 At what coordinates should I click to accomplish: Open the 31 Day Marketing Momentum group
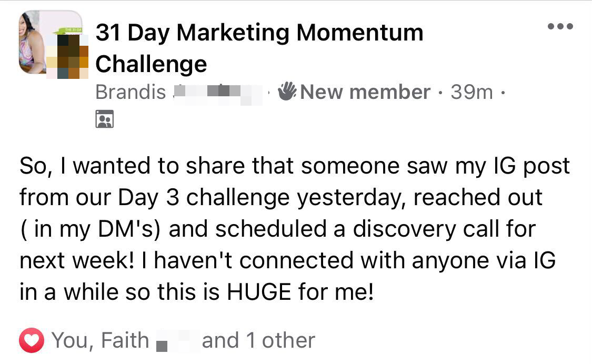click(259, 33)
